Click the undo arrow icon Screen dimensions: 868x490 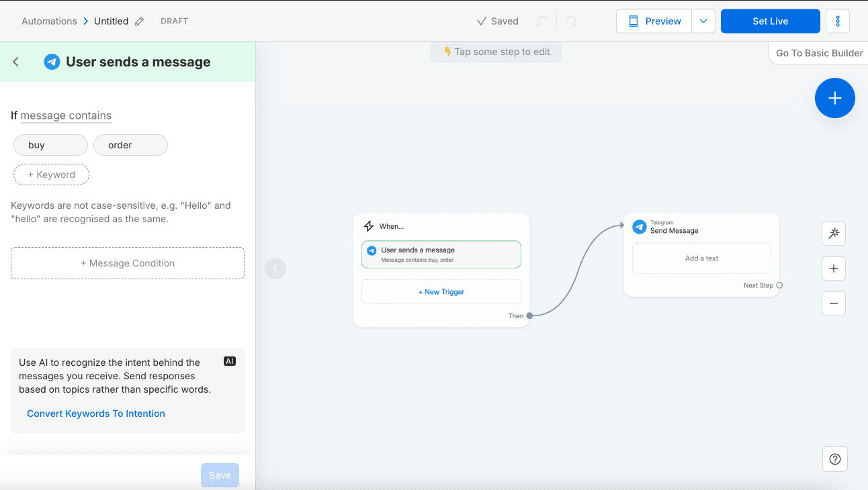[x=541, y=21]
